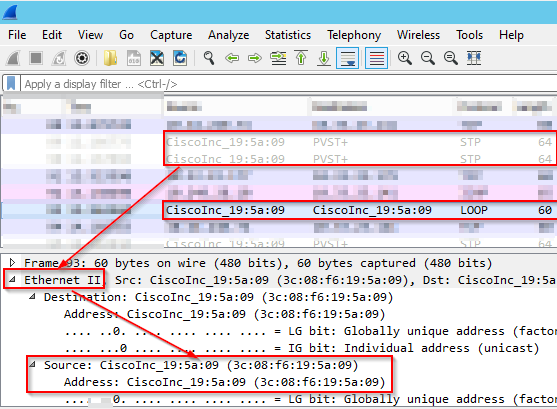This screenshot has height=409, width=557.
Task: Zoom in on packet text
Action: (405, 58)
